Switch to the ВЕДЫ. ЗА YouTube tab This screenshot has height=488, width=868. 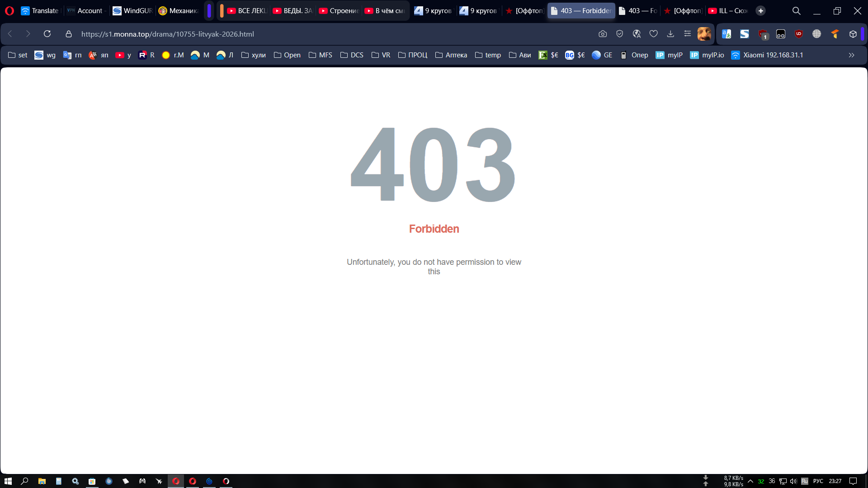point(292,11)
